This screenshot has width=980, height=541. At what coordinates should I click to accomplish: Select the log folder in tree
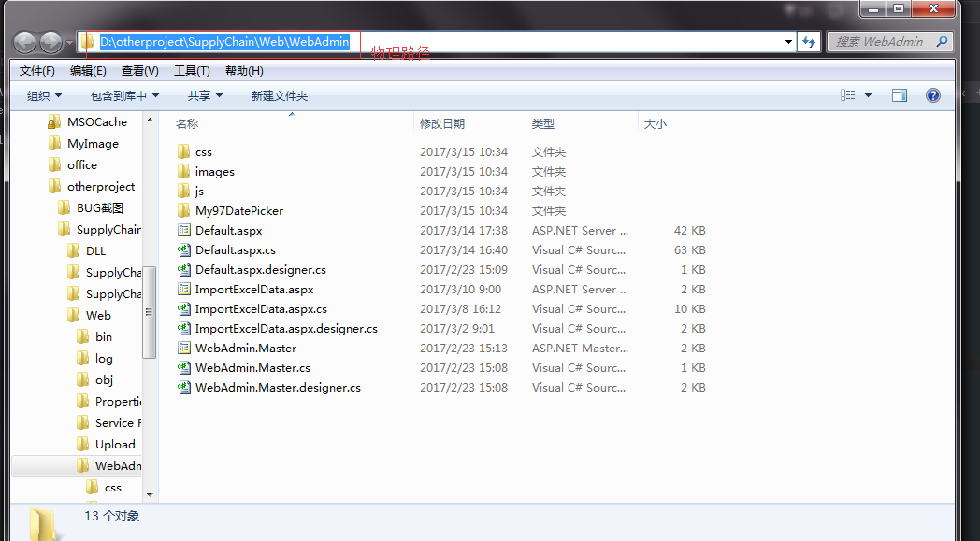point(104,359)
